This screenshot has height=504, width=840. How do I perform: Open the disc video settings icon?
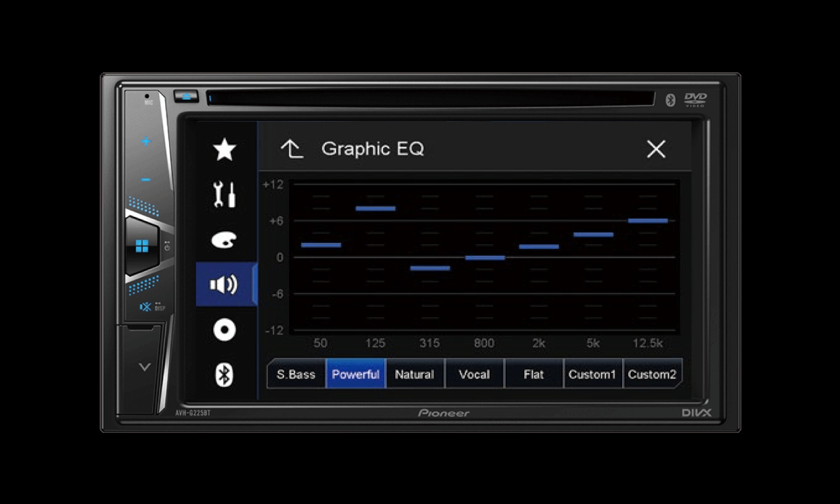coord(225,330)
